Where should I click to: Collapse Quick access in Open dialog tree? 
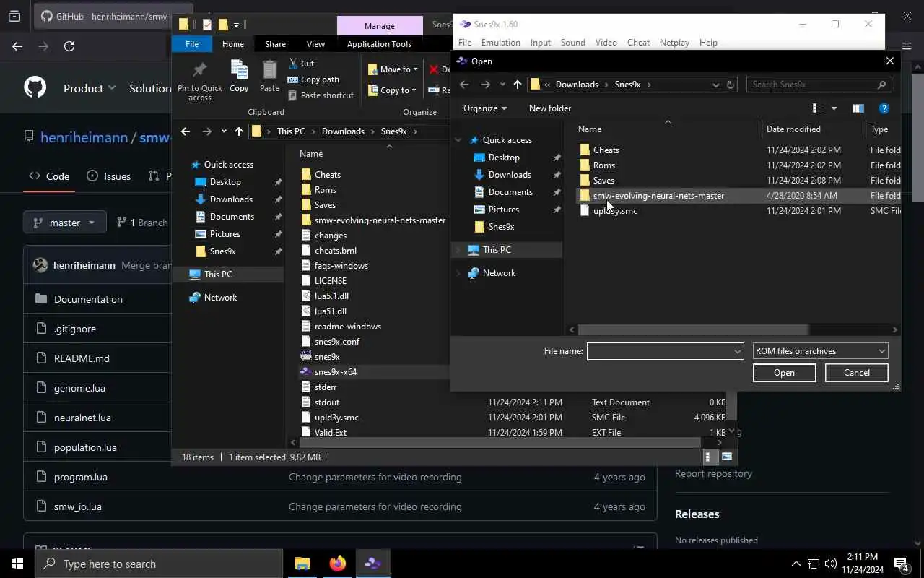(458, 140)
